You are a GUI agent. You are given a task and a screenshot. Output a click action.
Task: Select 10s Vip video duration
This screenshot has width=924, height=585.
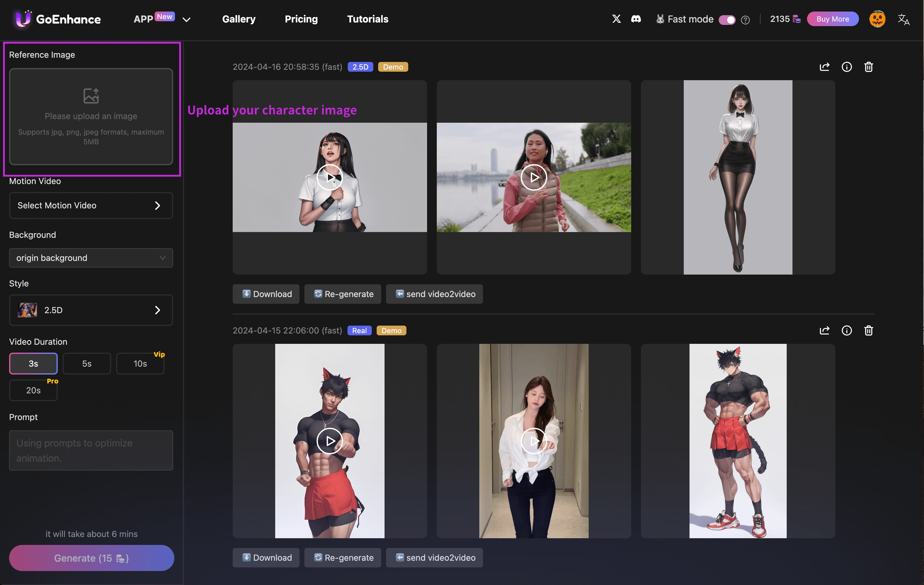140,363
